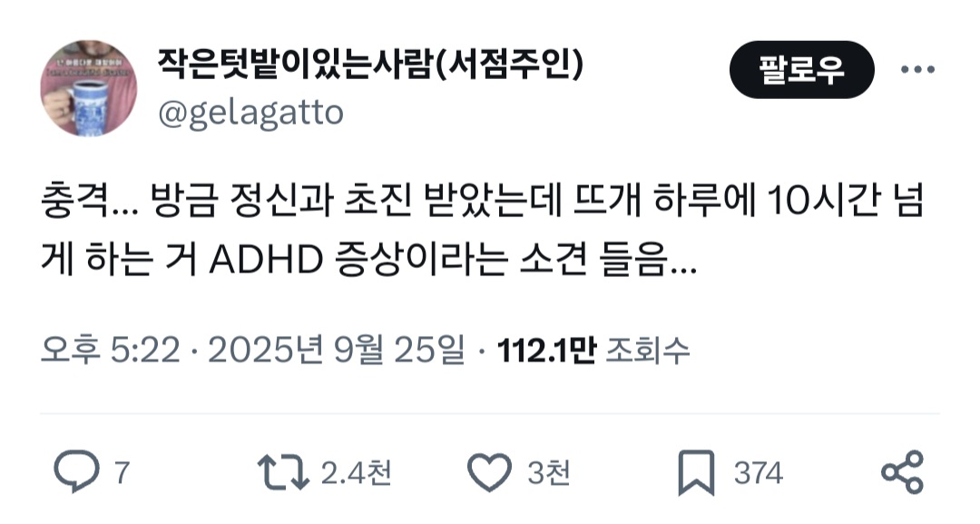Viewport: 980px width, 524px height.
Task: Open the share icon
Action: [x=902, y=472]
